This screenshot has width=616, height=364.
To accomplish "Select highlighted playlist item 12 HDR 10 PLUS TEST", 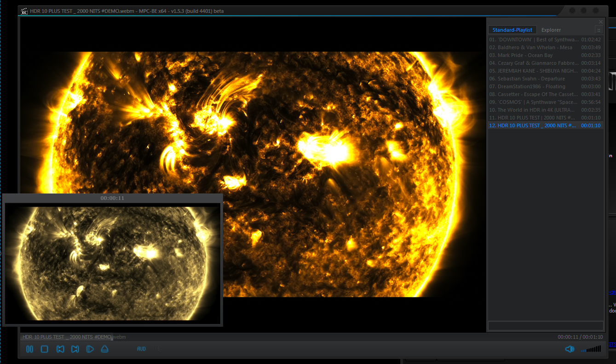I will (545, 125).
